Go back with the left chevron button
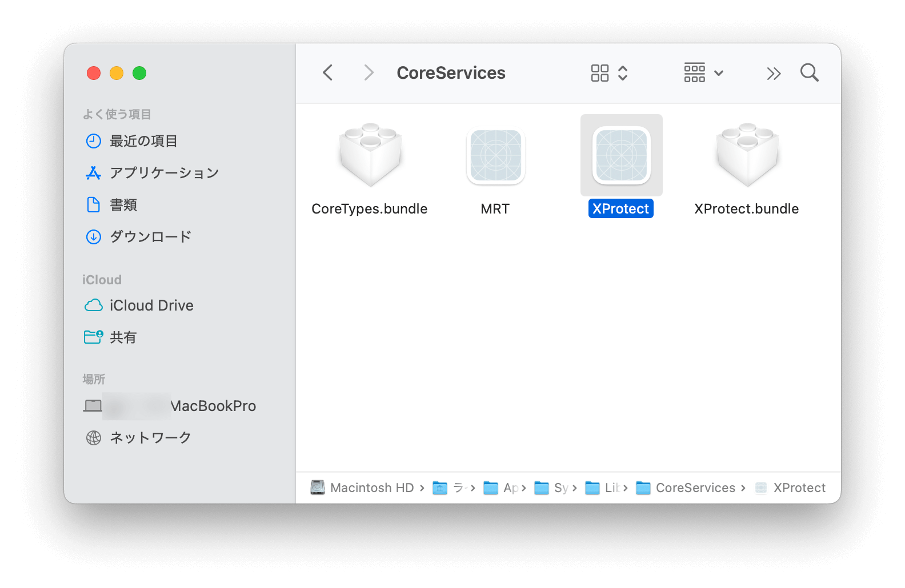 327,73
